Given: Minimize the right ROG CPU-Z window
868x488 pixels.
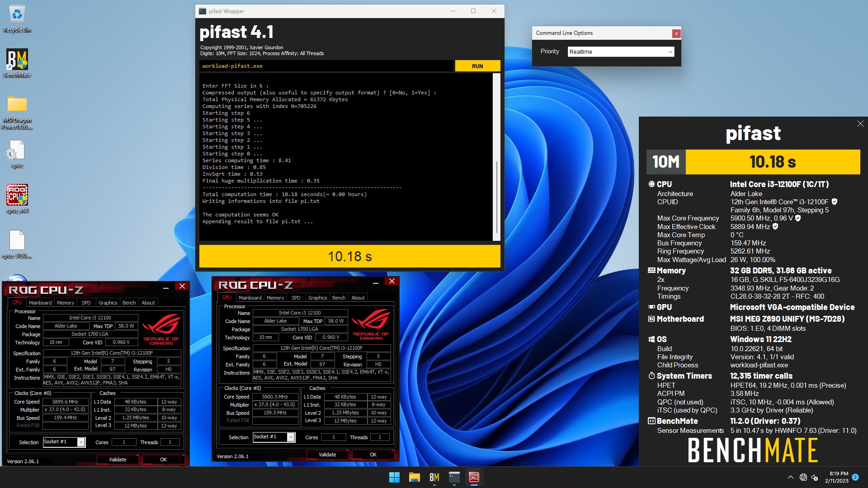Looking at the screenshot, I should click(376, 282).
